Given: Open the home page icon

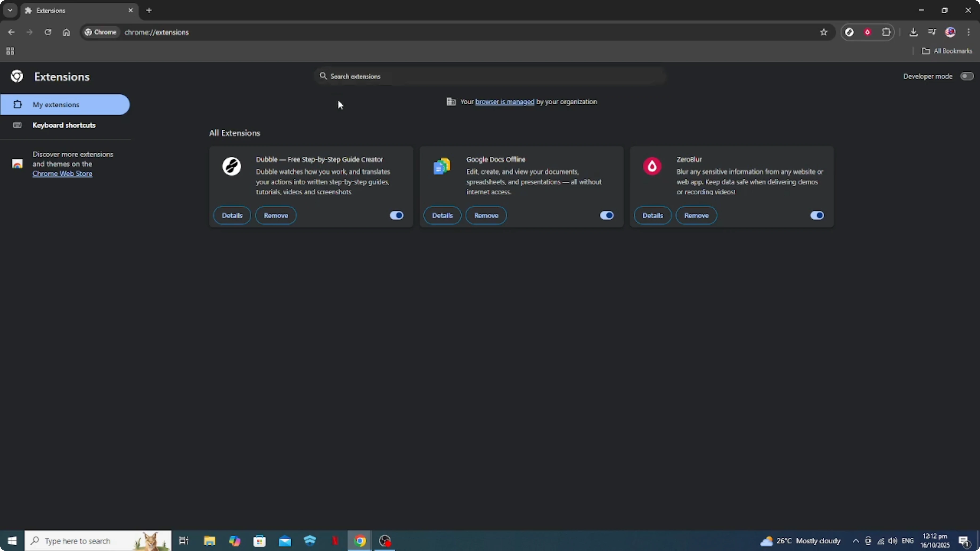Looking at the screenshot, I should 66,32.
